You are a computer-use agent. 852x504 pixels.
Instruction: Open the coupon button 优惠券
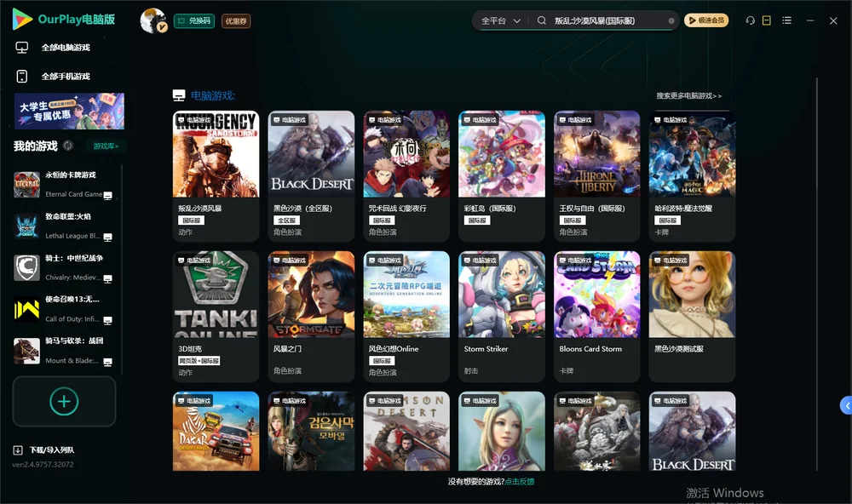pyautogui.click(x=236, y=20)
